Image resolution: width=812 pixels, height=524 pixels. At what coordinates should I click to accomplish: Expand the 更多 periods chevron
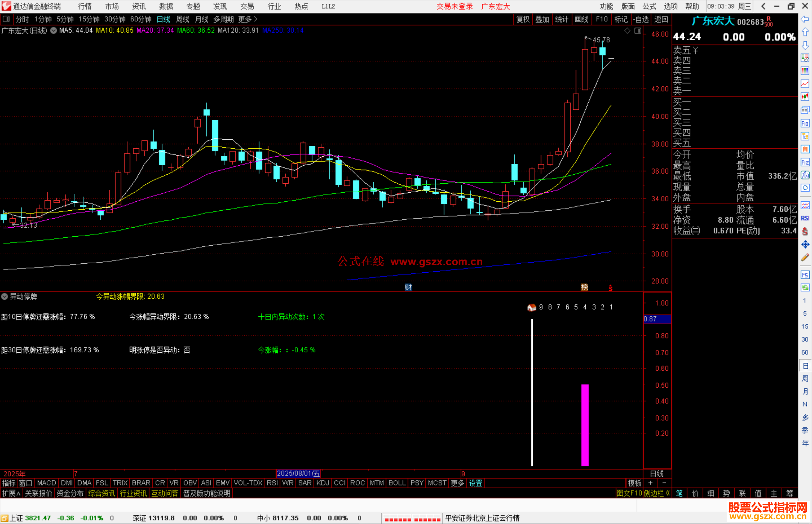[x=256, y=19]
